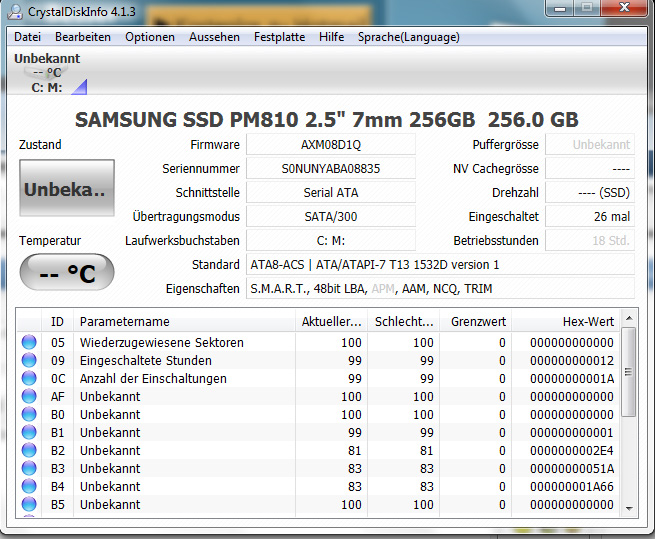This screenshot has width=655, height=539.
Task: Click the Übertragungsmodus value SATA/300
Action: [x=331, y=216]
